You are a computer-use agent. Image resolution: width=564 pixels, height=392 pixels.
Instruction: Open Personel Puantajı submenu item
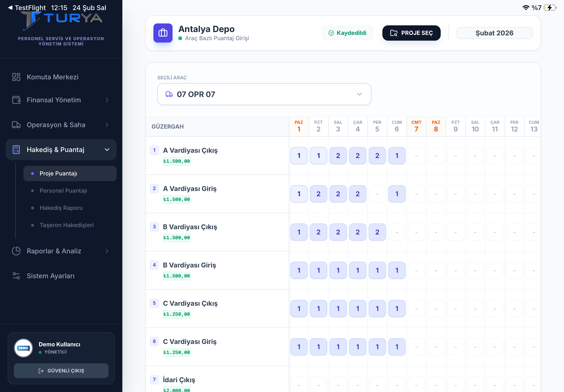(x=63, y=191)
